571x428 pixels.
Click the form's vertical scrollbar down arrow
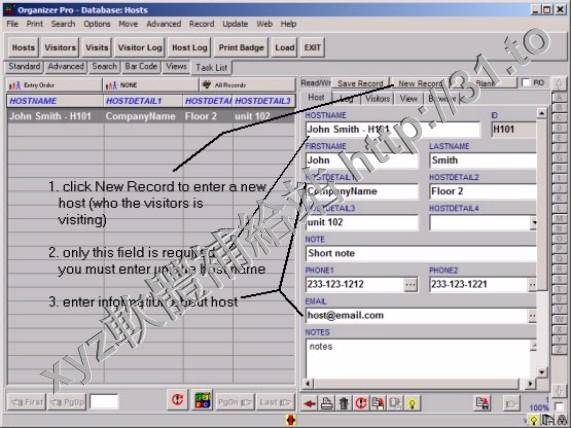coord(542,372)
